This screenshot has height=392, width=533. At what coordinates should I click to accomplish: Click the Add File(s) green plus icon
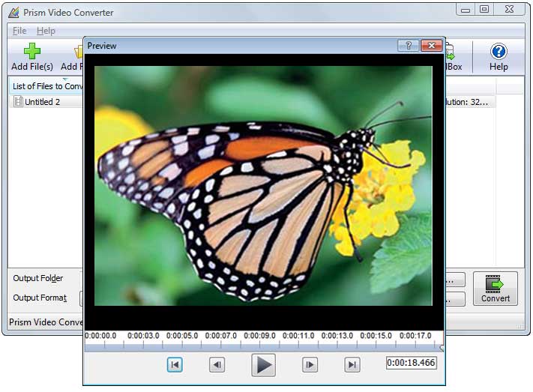pos(30,52)
